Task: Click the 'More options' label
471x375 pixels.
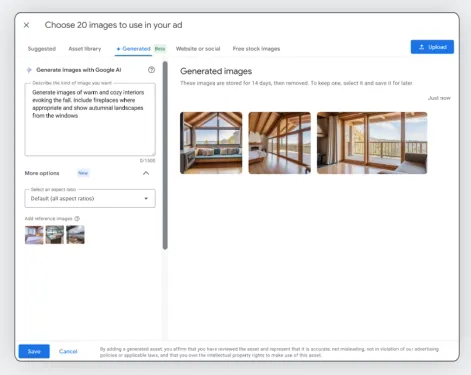Action: pyautogui.click(x=42, y=173)
